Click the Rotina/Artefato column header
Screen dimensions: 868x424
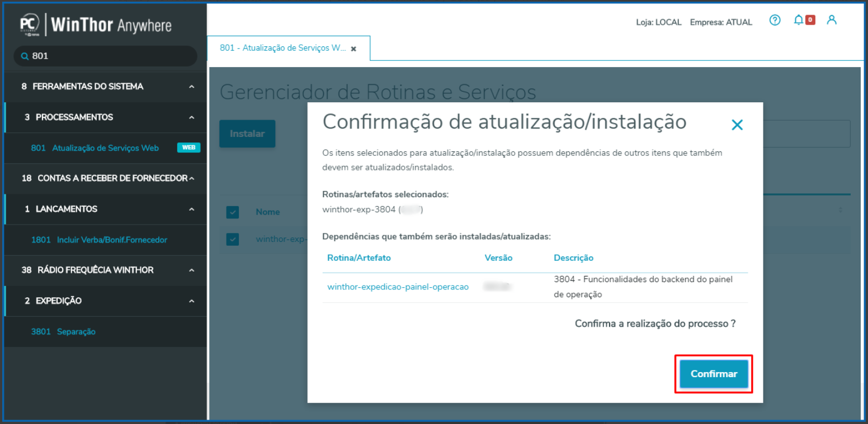(359, 258)
